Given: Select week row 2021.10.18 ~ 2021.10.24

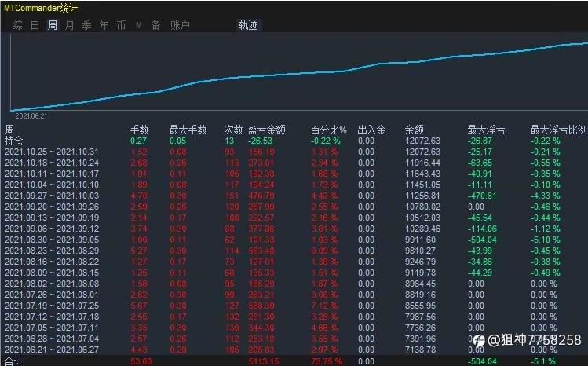Looking at the screenshot, I should 294,163.
